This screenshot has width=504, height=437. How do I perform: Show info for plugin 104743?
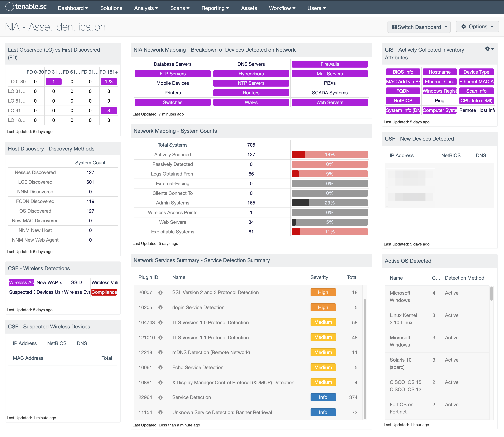(160, 322)
